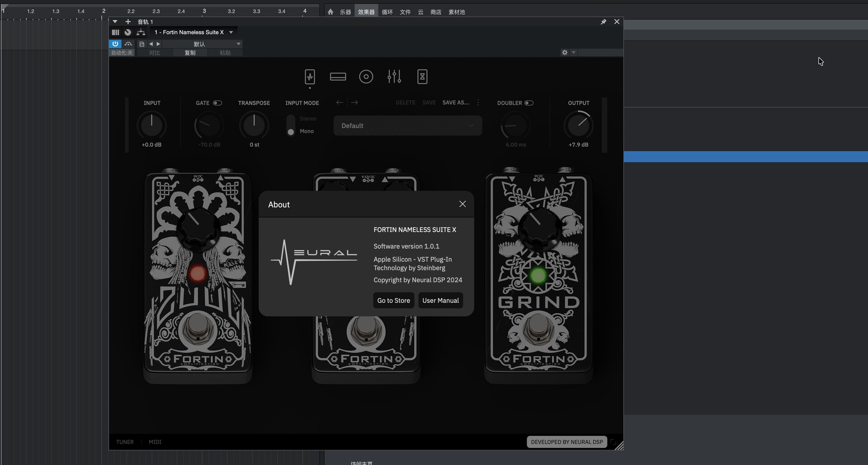The image size is (868, 465).
Task: Expand the Default preset dropdown
Action: tap(407, 126)
